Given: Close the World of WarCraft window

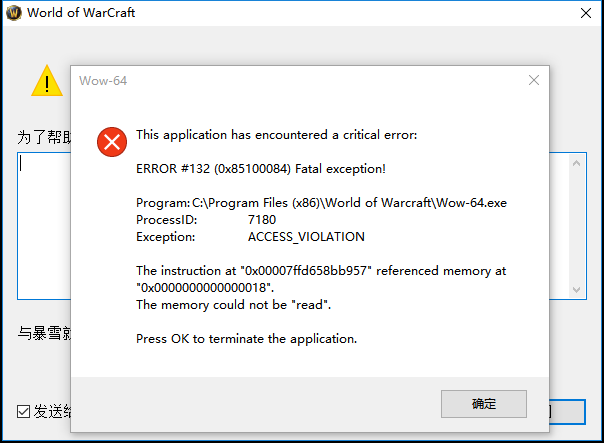Looking at the screenshot, I should [x=586, y=13].
